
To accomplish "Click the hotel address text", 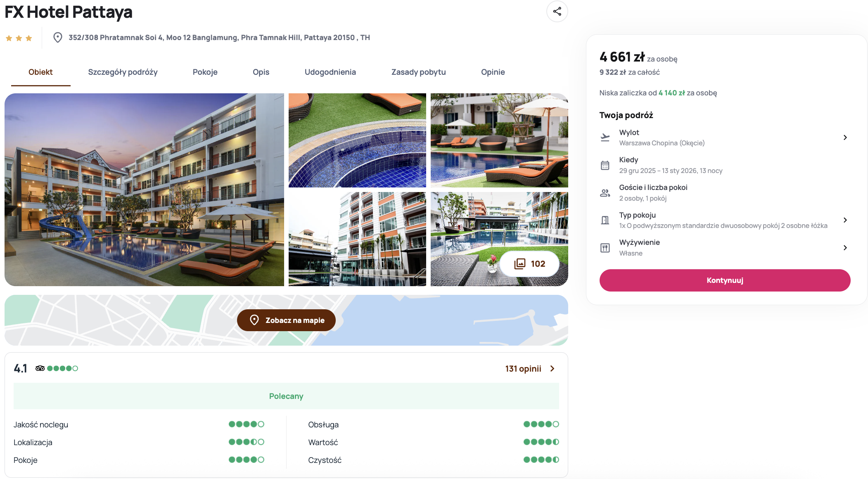I will (219, 38).
